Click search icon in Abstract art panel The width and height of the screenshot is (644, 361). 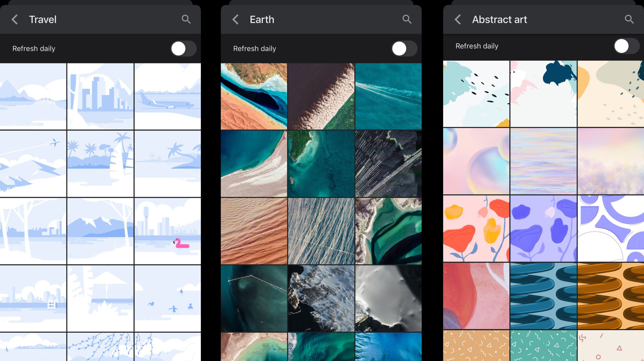click(629, 19)
